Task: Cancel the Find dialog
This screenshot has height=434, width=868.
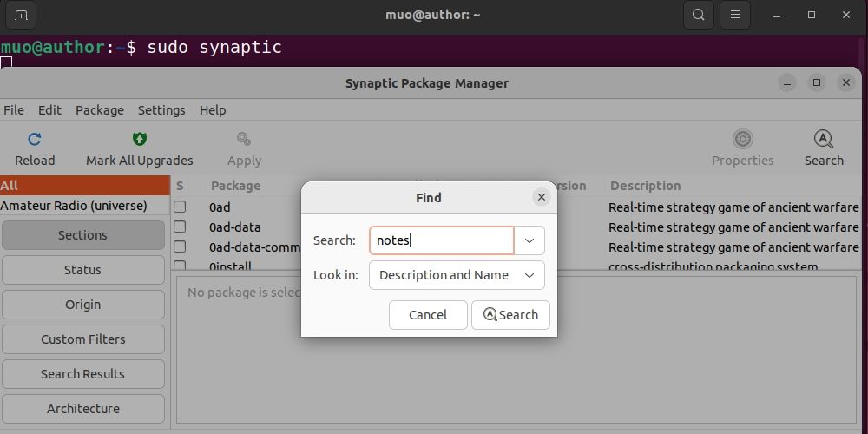Action: pos(428,315)
